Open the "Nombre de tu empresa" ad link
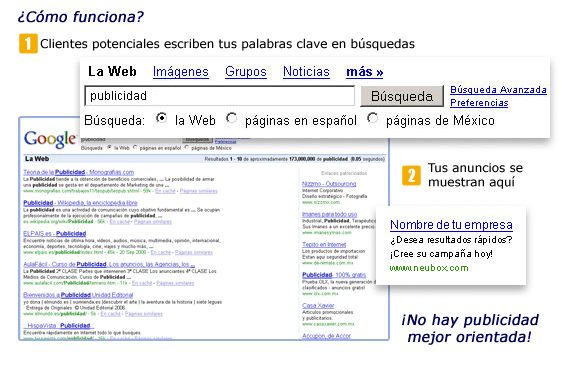 click(451, 225)
